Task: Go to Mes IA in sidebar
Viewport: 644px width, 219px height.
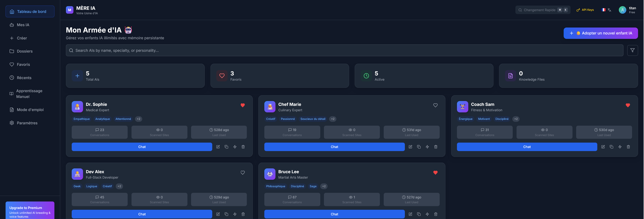Action: (30, 25)
